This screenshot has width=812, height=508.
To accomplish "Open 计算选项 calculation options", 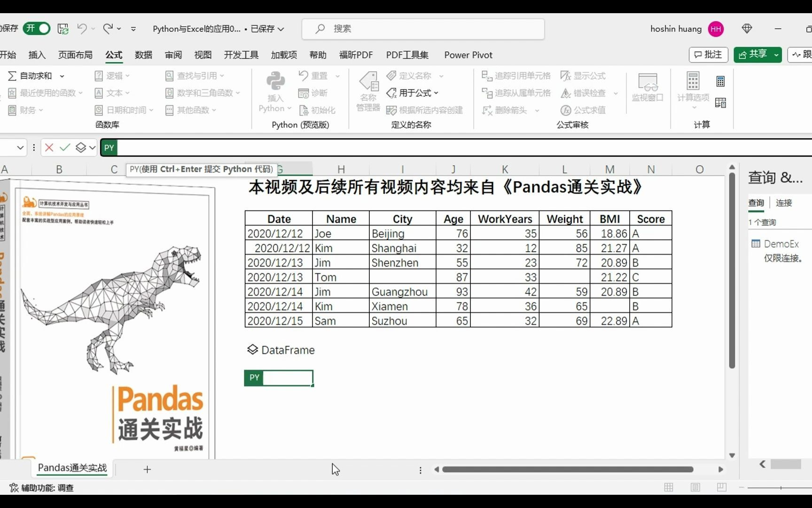I will click(693, 91).
